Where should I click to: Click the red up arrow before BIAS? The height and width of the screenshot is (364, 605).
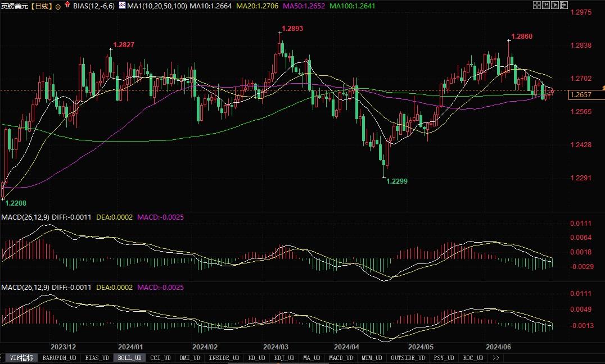(68, 5)
